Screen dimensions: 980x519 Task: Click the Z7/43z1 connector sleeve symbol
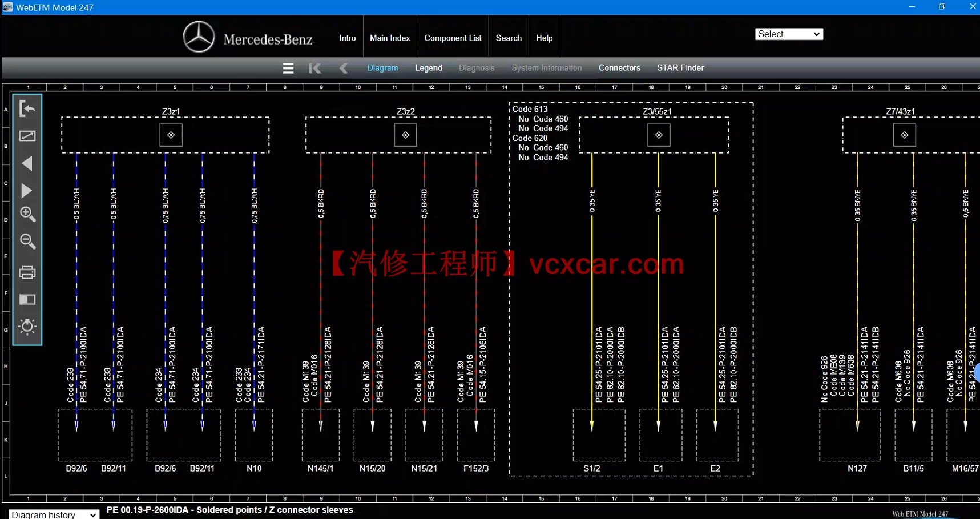tap(904, 135)
